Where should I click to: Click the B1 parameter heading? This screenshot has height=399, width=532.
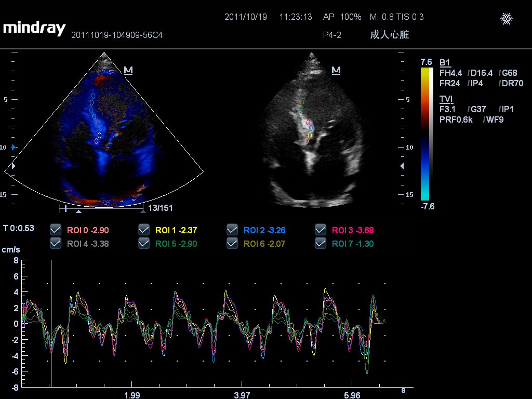click(x=445, y=62)
